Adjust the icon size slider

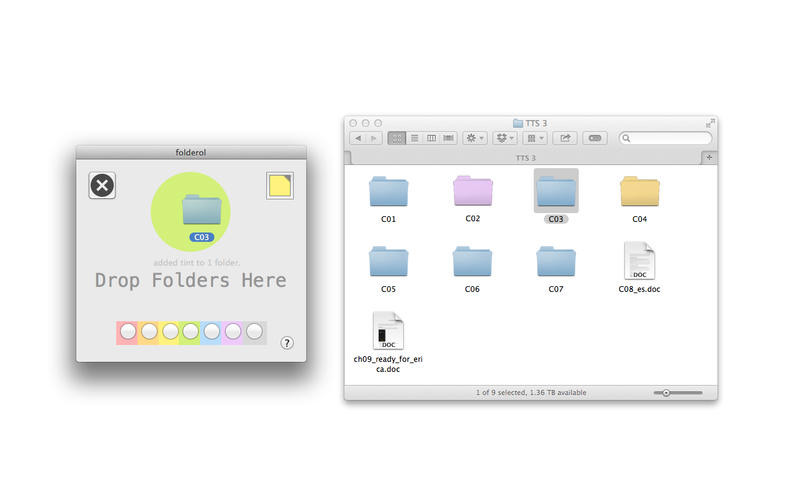(x=667, y=393)
